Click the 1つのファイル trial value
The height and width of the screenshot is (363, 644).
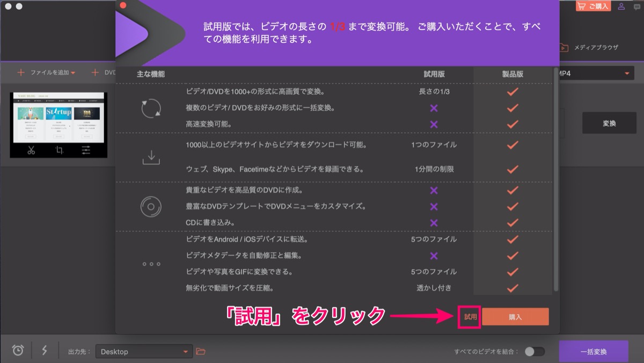click(434, 144)
